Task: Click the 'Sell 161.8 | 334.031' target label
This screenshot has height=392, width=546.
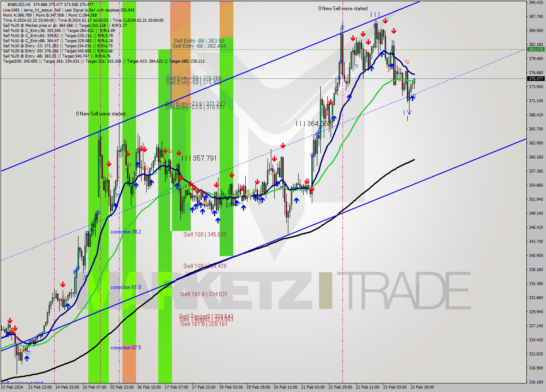Action: (x=204, y=294)
